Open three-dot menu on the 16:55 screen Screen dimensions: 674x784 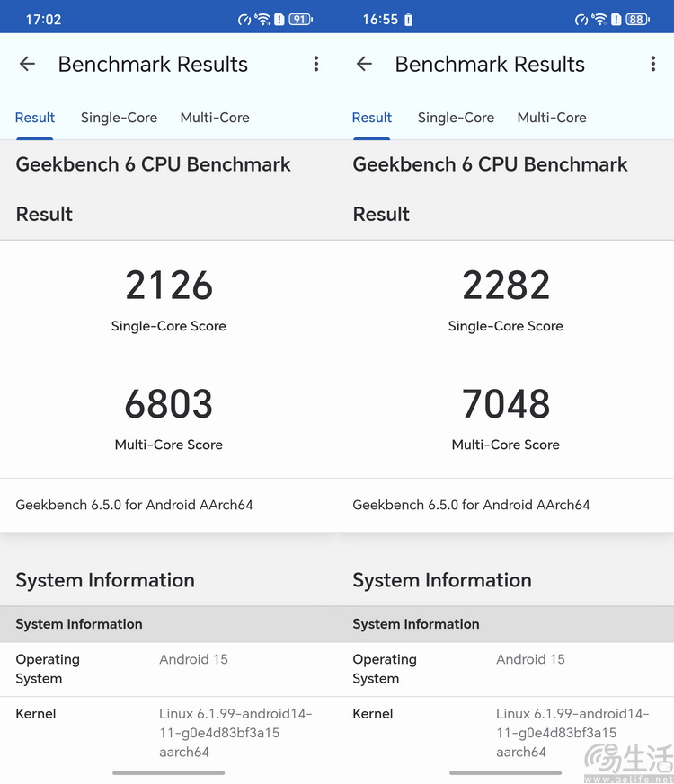(653, 64)
